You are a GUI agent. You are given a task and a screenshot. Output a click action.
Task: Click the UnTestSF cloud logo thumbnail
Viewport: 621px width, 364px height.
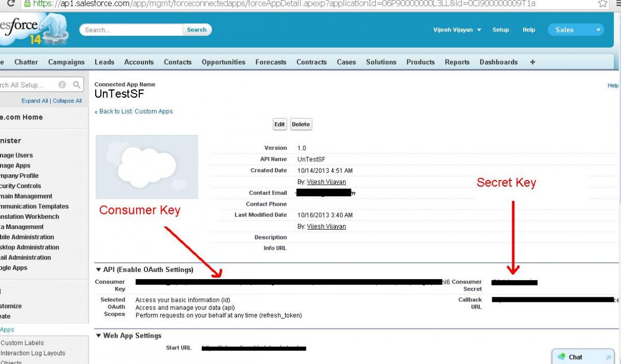click(147, 167)
